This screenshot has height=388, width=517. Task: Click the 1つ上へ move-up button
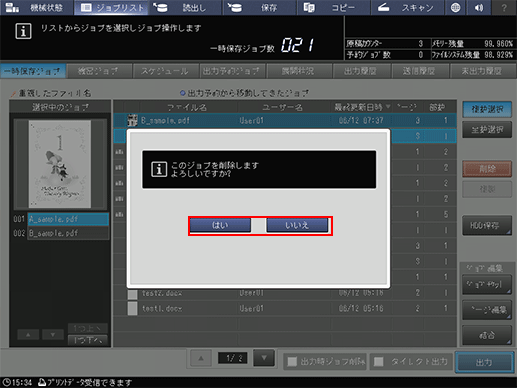click(87, 328)
